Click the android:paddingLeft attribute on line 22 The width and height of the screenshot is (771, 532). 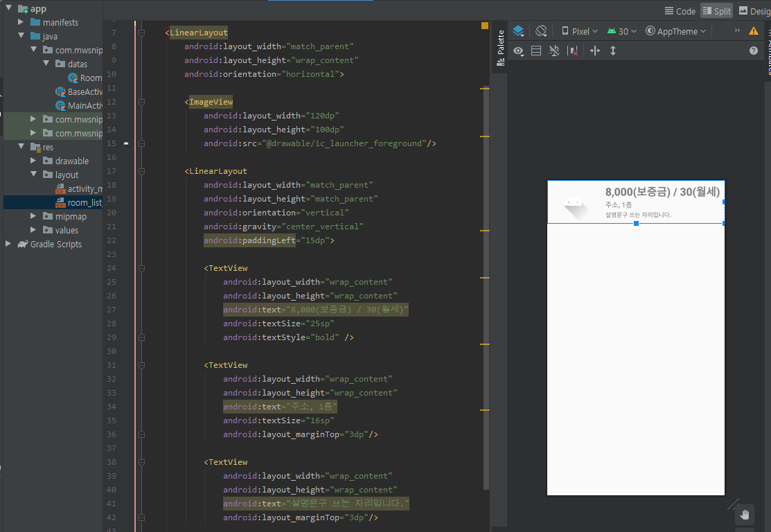[250, 240]
